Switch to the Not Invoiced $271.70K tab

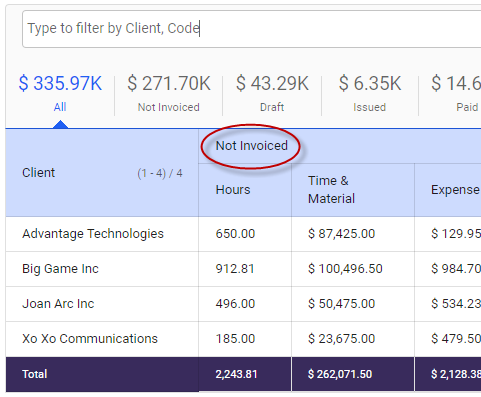169,93
